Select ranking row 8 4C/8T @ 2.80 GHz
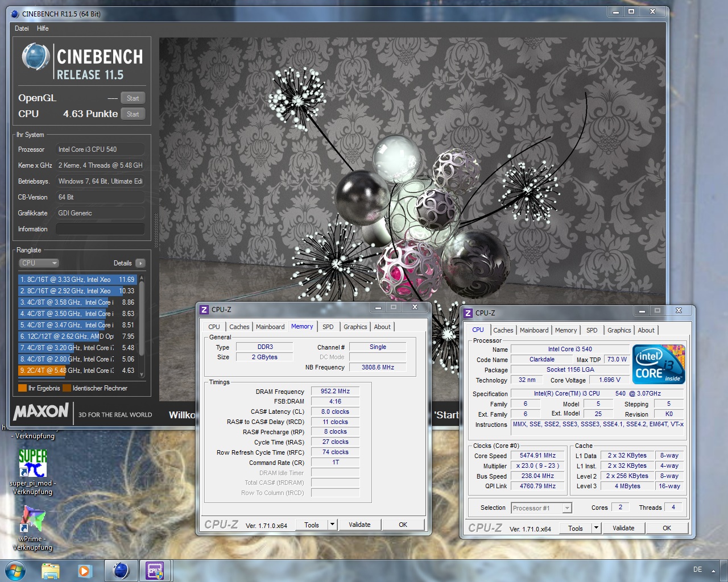Image resolution: width=728 pixels, height=582 pixels. (x=77, y=359)
